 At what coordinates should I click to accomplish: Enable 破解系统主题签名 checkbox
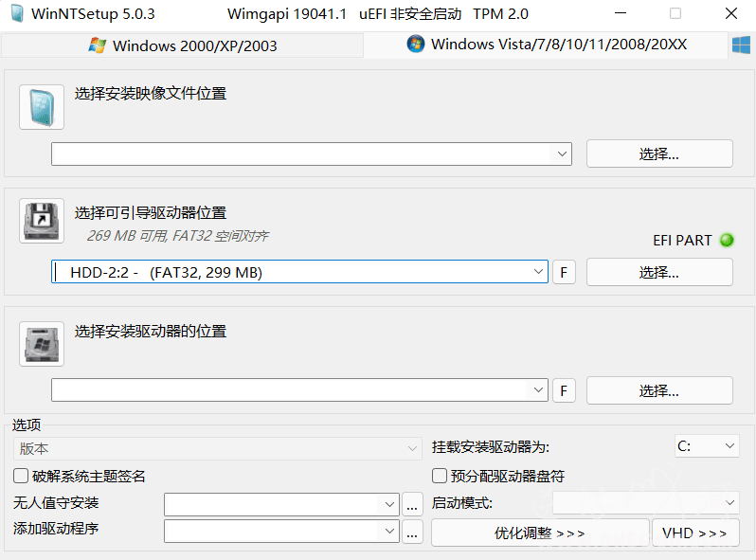(21, 476)
